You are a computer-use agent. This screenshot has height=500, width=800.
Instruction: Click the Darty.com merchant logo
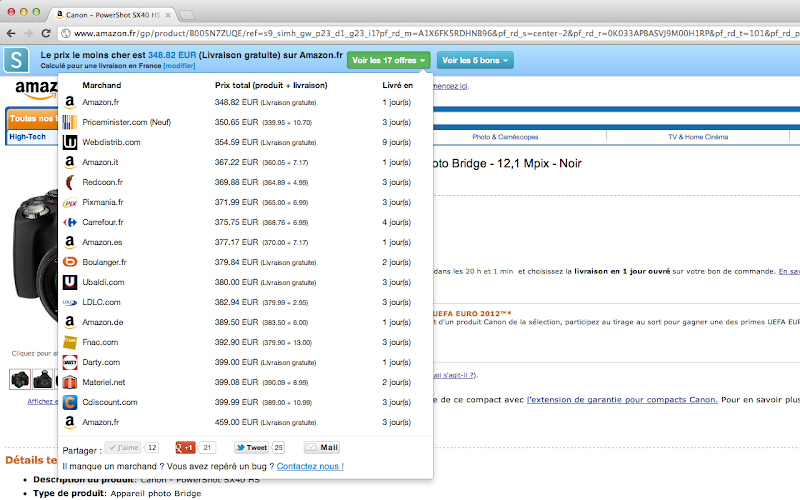pos(70,362)
